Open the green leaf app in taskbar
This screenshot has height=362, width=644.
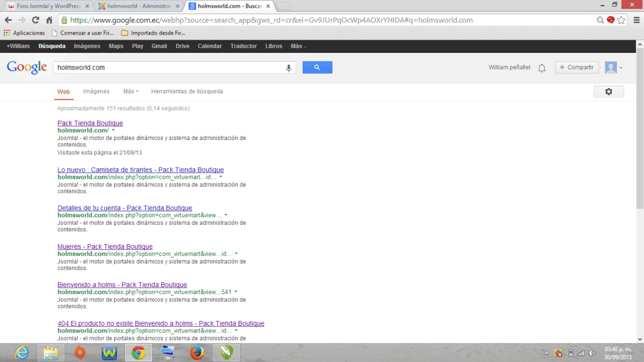[x=226, y=353]
